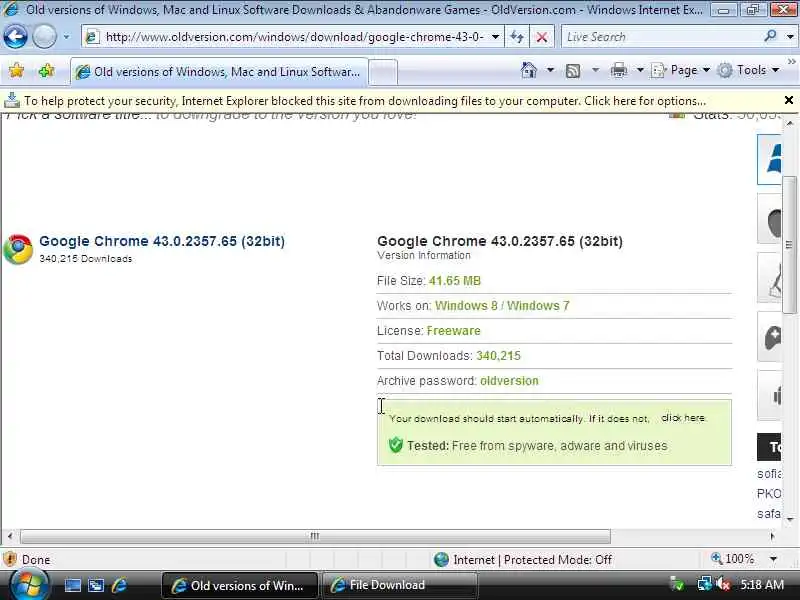
Task: Expand the zoom level dropdown arrow
Action: coord(773,559)
